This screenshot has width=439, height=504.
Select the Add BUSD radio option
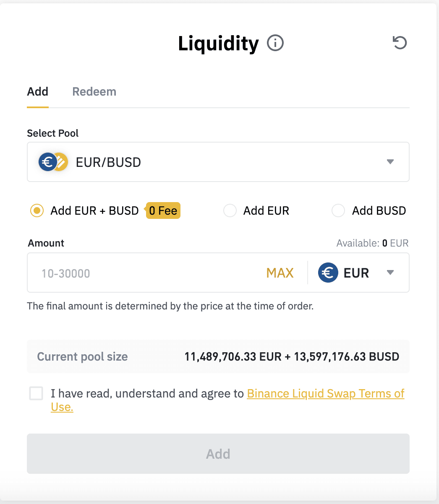pyautogui.click(x=338, y=210)
